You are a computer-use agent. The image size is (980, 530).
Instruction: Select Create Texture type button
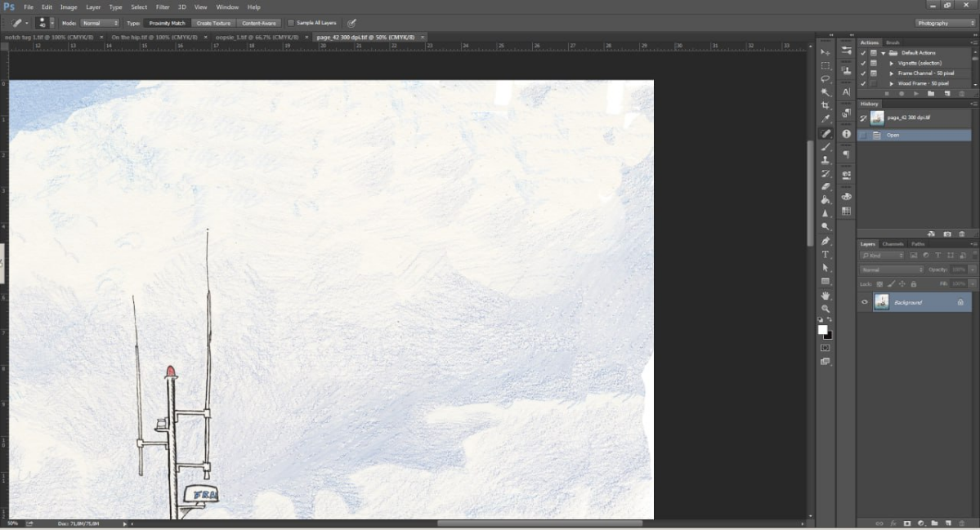pyautogui.click(x=213, y=23)
